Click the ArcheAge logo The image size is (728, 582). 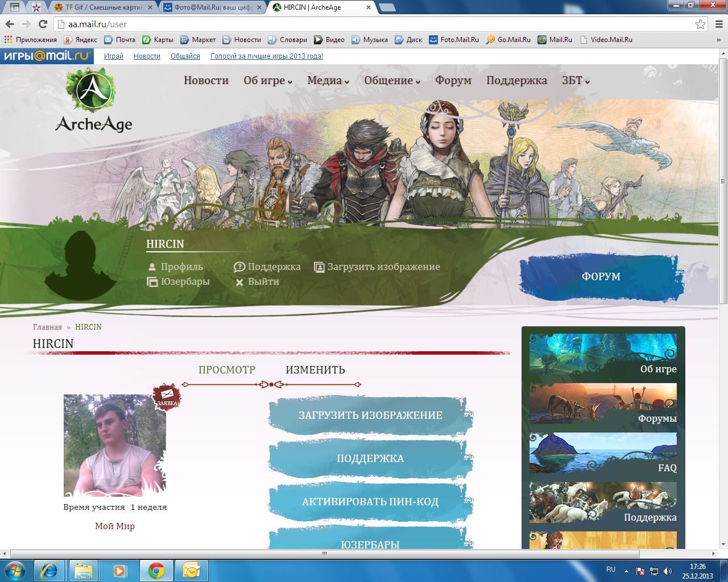(x=93, y=101)
